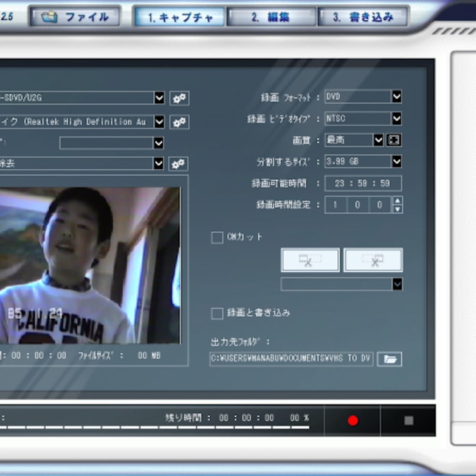476x476 pixels.
Task: Browse for output folder with folder icon
Action: (x=389, y=359)
